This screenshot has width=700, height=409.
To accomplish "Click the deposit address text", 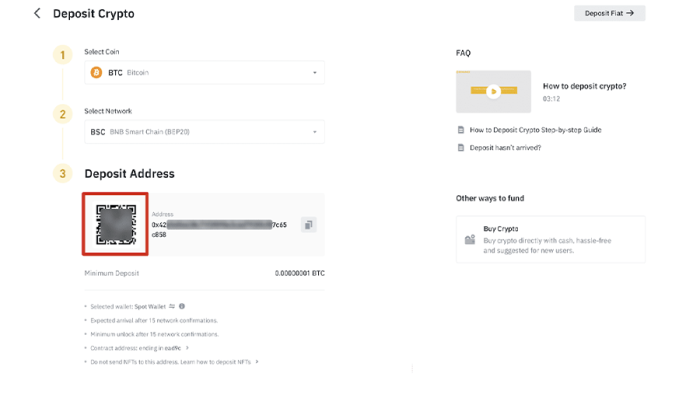I will (220, 225).
